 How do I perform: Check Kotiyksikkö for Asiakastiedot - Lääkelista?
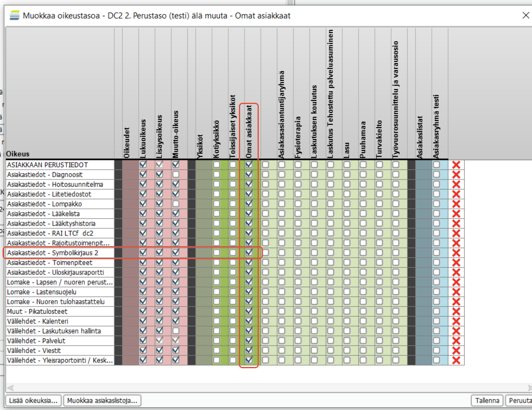216,214
